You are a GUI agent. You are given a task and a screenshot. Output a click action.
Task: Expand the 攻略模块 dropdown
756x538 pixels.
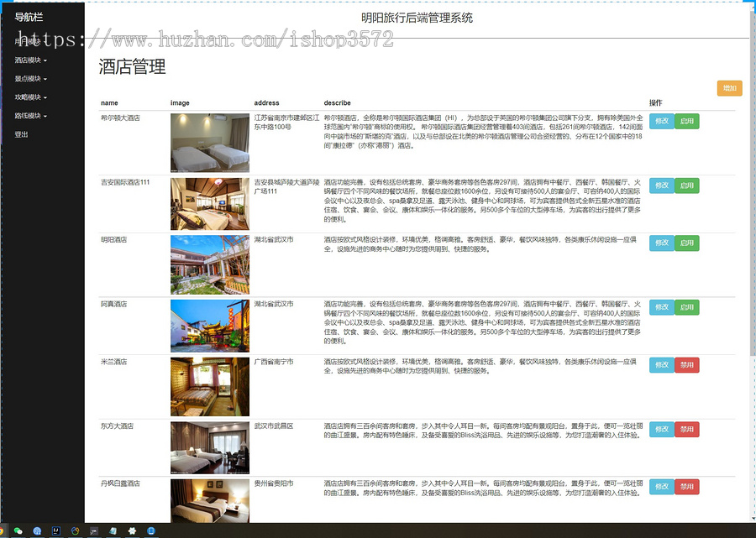coord(30,97)
